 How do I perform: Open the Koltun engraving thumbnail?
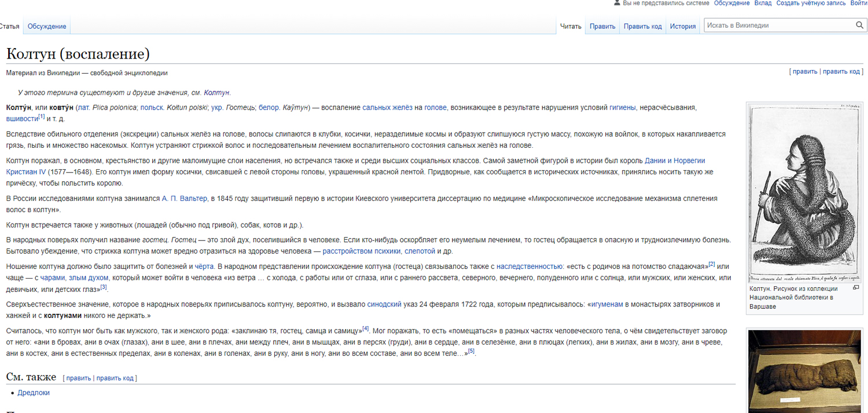coord(804,193)
